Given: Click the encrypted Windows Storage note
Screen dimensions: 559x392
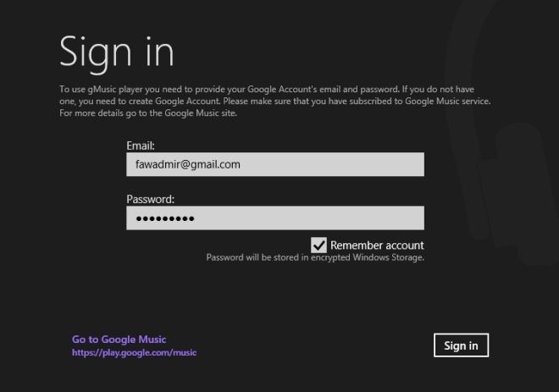Looking at the screenshot, I should coord(315,257).
